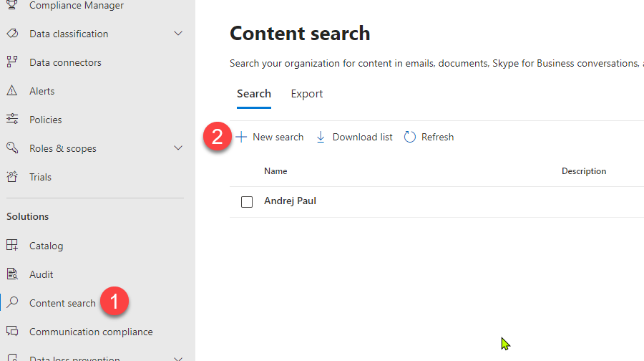Screen dimensions: 644x361
Task: Expand the Data classification chevron
Action: (x=178, y=34)
